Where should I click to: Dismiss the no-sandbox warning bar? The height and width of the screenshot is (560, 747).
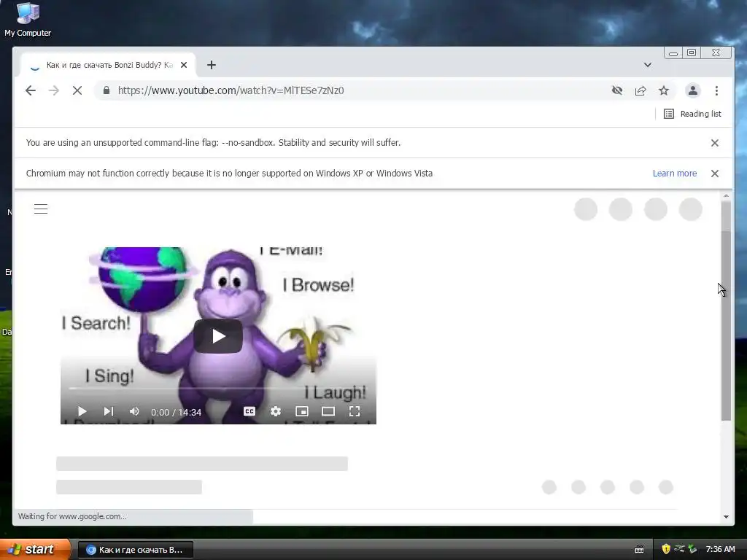(715, 143)
